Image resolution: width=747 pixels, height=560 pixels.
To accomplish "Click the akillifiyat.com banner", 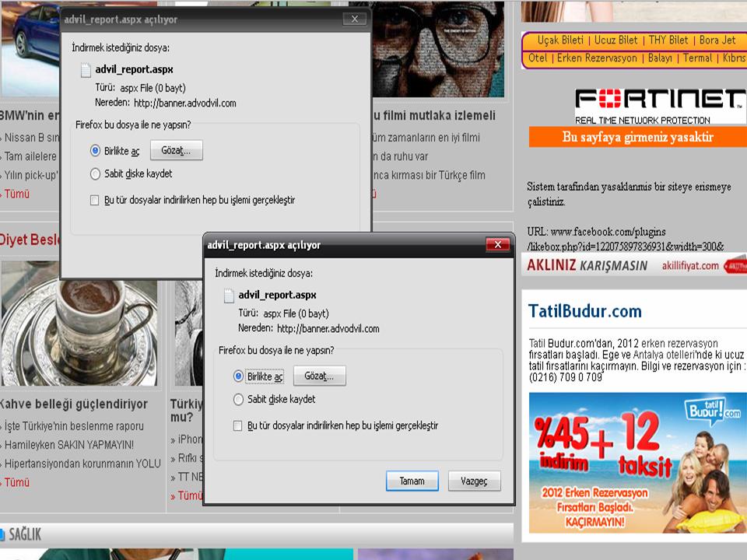I will [x=633, y=265].
